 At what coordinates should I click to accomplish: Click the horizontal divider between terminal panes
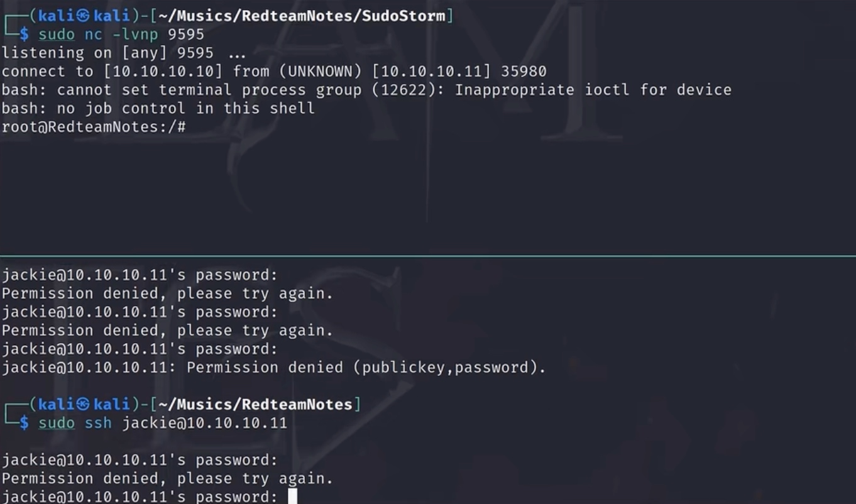pos(428,256)
